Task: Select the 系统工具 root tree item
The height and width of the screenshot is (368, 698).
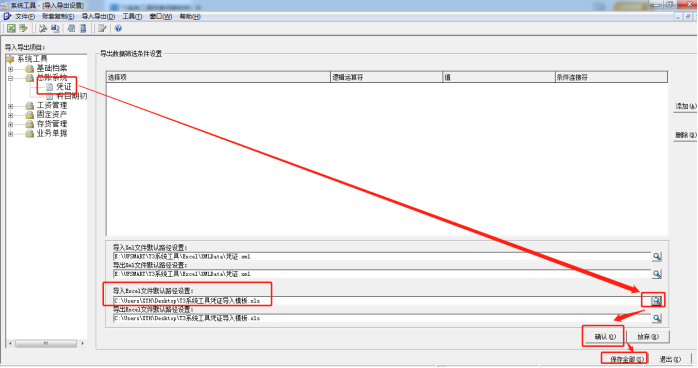Action: pyautogui.click(x=32, y=59)
